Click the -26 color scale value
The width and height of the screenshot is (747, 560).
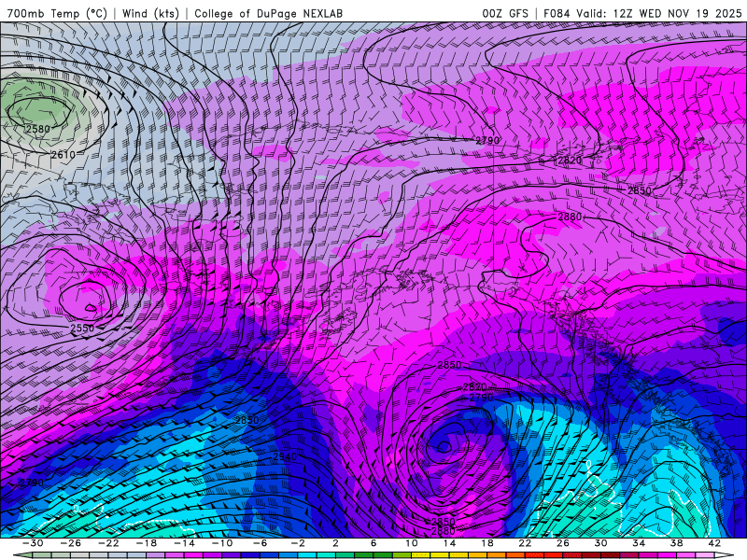click(x=71, y=543)
